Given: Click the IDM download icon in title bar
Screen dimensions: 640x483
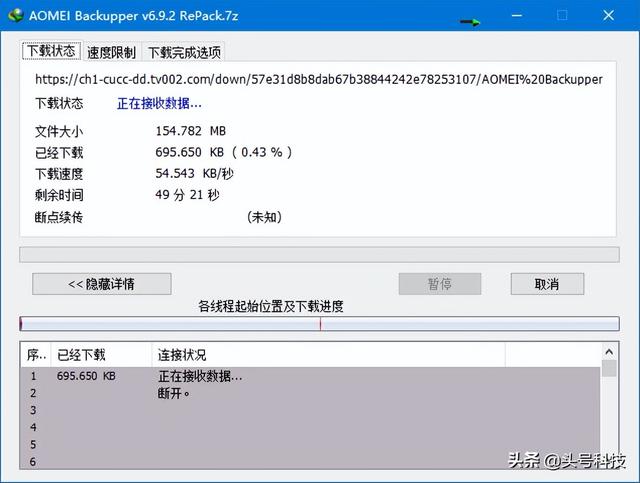Looking at the screenshot, I should click(16, 15).
